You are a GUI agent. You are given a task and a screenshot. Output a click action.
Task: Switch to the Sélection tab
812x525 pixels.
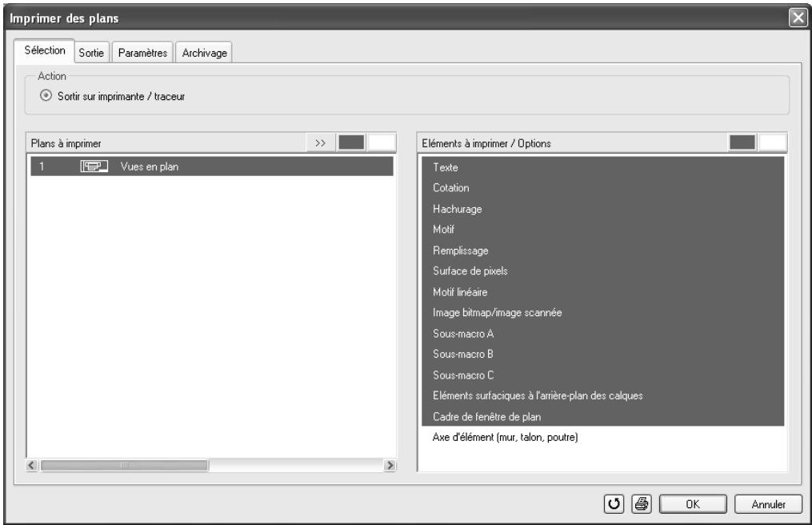[x=45, y=50]
